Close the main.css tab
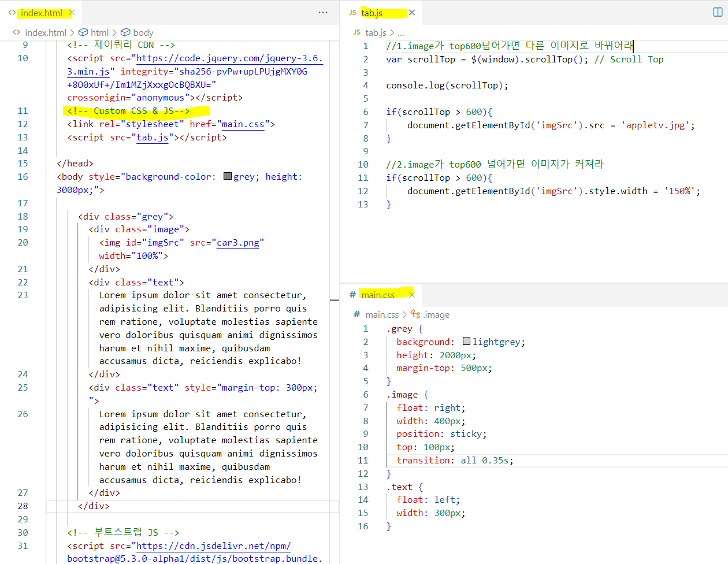 pos(412,295)
